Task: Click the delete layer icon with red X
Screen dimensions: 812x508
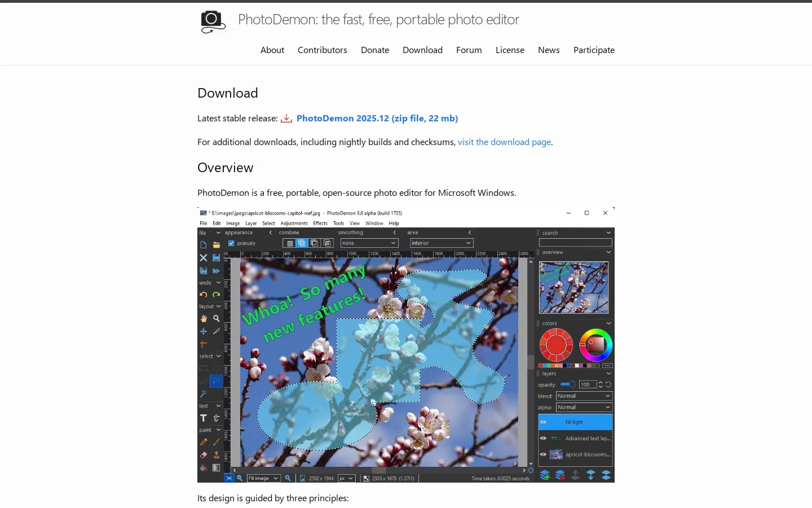Action: tap(560, 475)
